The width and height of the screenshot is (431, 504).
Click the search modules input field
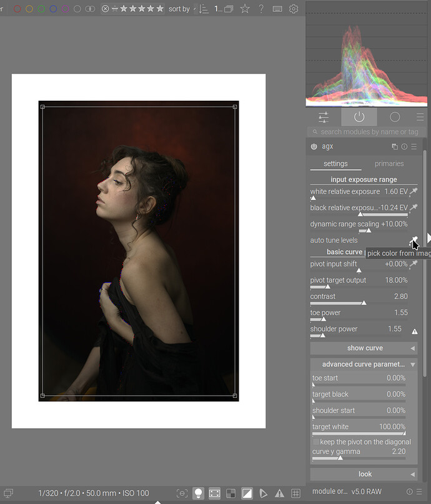pyautogui.click(x=367, y=132)
